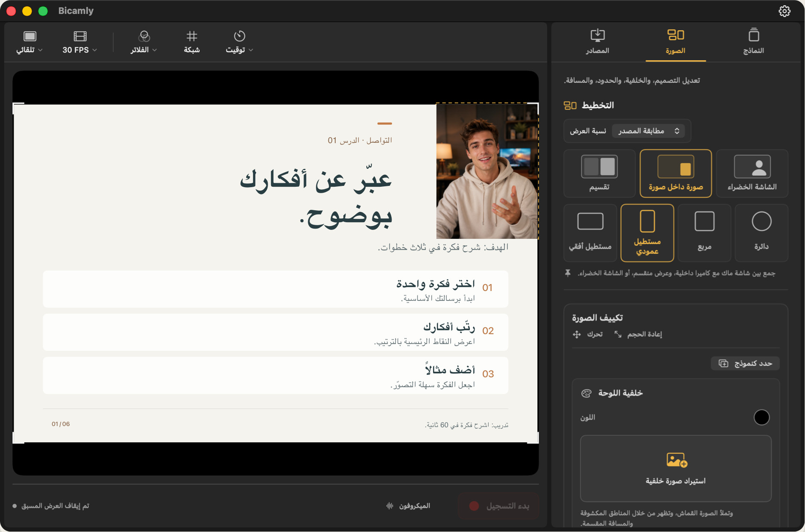The image size is (805, 532).
Task: Click the تم إيقاف العرض المسبق status text
Action: pos(55,506)
